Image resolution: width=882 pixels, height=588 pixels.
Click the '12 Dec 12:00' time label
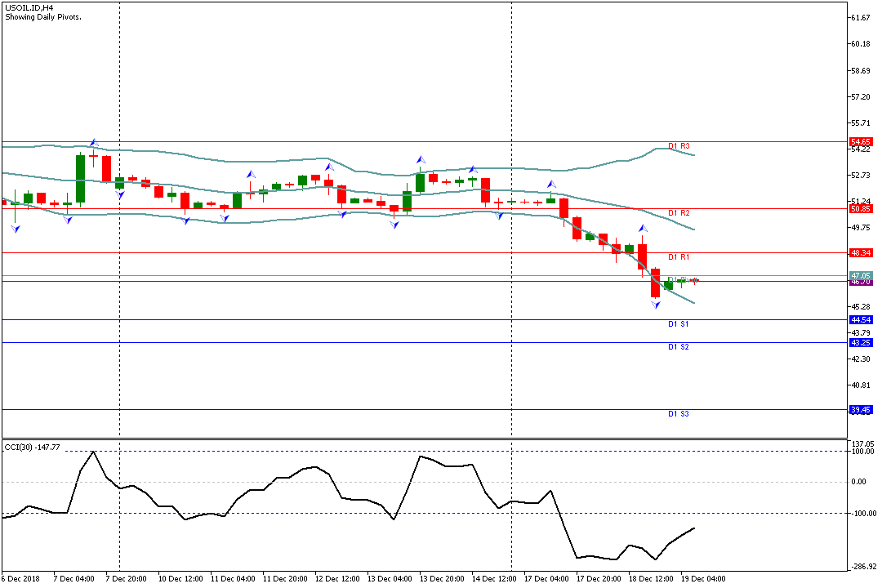[x=337, y=578]
